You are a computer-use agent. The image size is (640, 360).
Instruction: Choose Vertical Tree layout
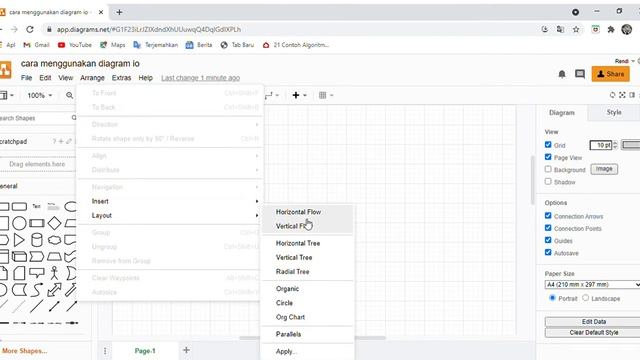[x=307, y=258]
